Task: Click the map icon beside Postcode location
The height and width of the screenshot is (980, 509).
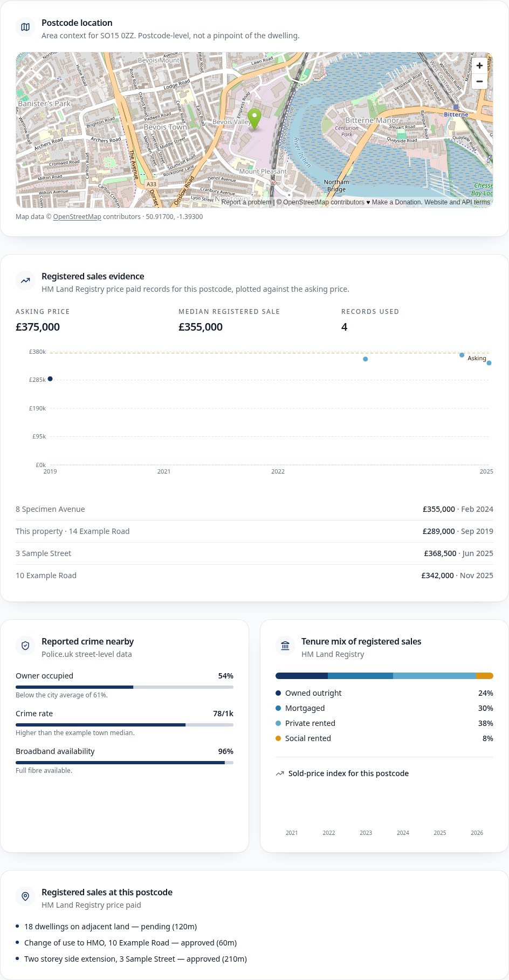Action: point(25,27)
